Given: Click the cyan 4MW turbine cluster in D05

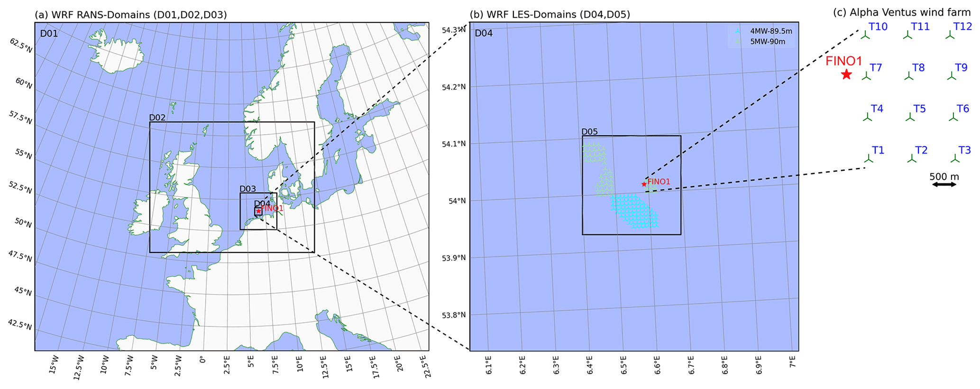Looking at the screenshot, I should pyautogui.click(x=634, y=211).
